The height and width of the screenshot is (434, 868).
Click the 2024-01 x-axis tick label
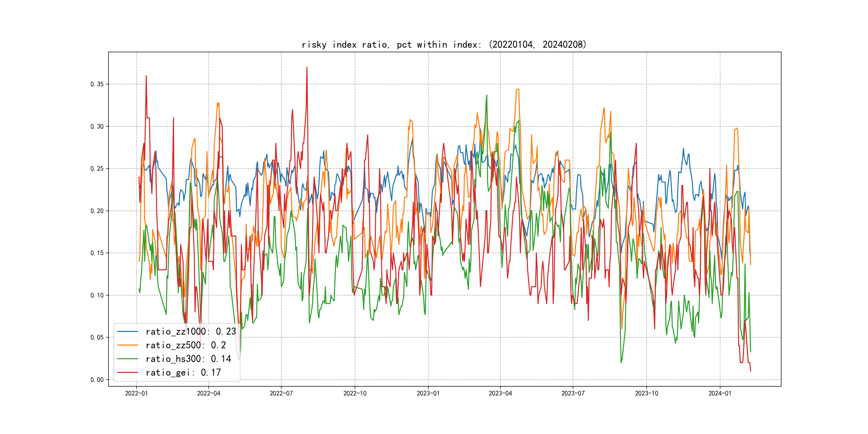[x=720, y=393]
